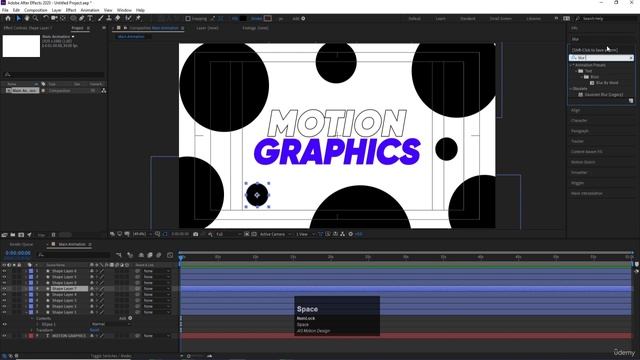The height and width of the screenshot is (360, 640).
Task: Expand the Transform group in timeline
Action: click(x=32, y=330)
